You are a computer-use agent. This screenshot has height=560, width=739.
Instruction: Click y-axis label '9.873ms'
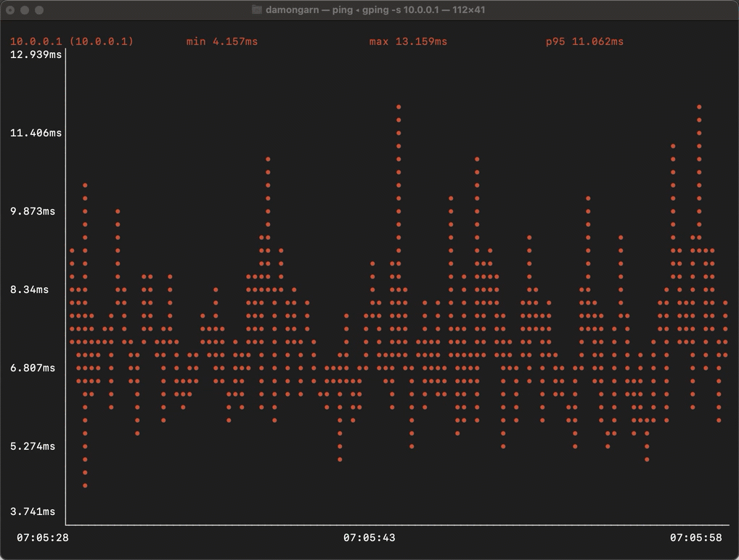(x=33, y=211)
